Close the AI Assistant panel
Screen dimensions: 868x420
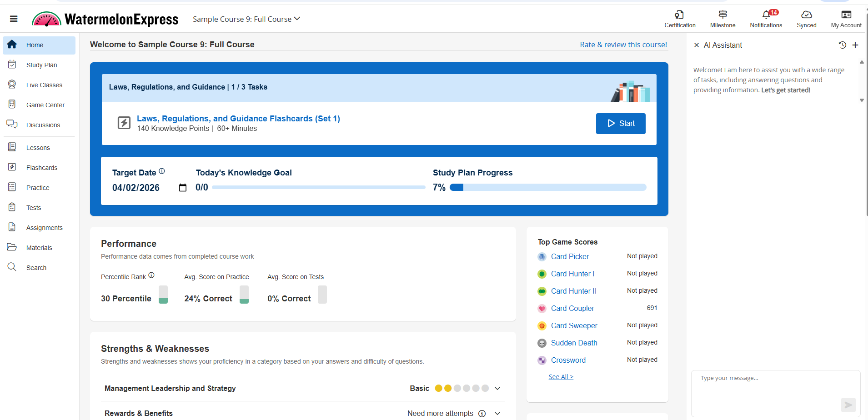(x=696, y=45)
